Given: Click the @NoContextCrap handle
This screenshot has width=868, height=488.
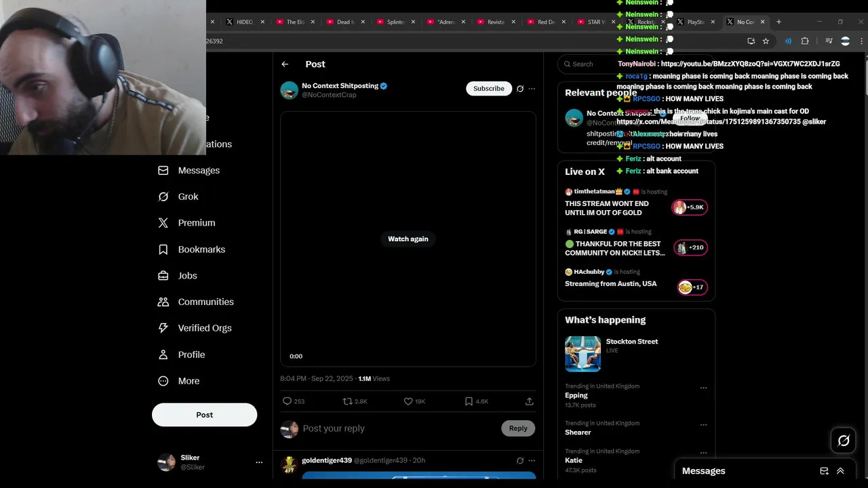Looking at the screenshot, I should point(329,95).
